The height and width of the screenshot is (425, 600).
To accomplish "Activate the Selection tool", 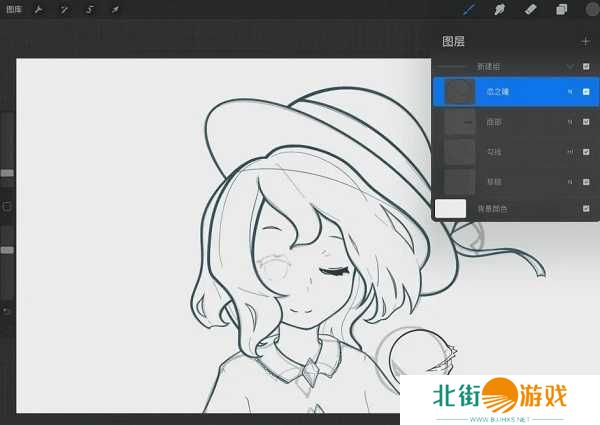I will pos(89,10).
